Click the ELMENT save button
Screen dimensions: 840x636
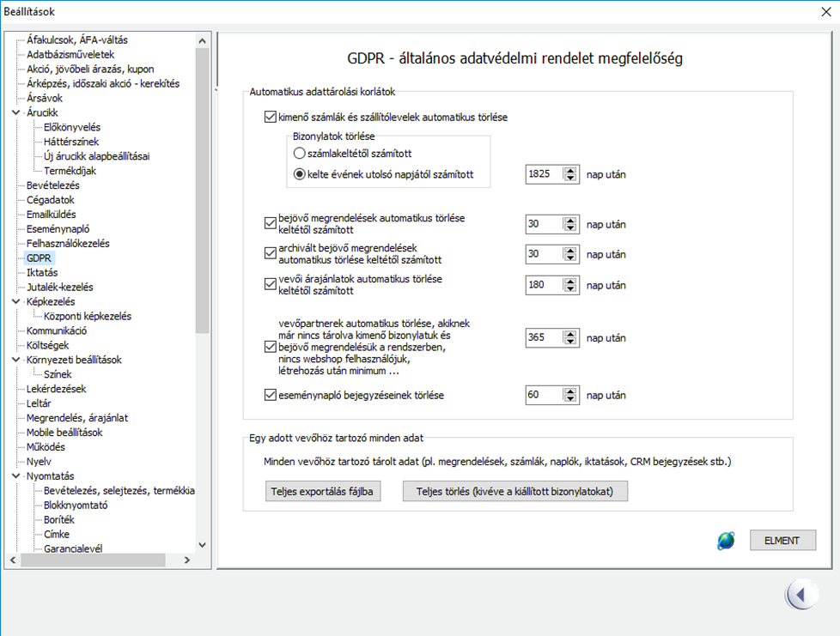pyautogui.click(x=782, y=541)
